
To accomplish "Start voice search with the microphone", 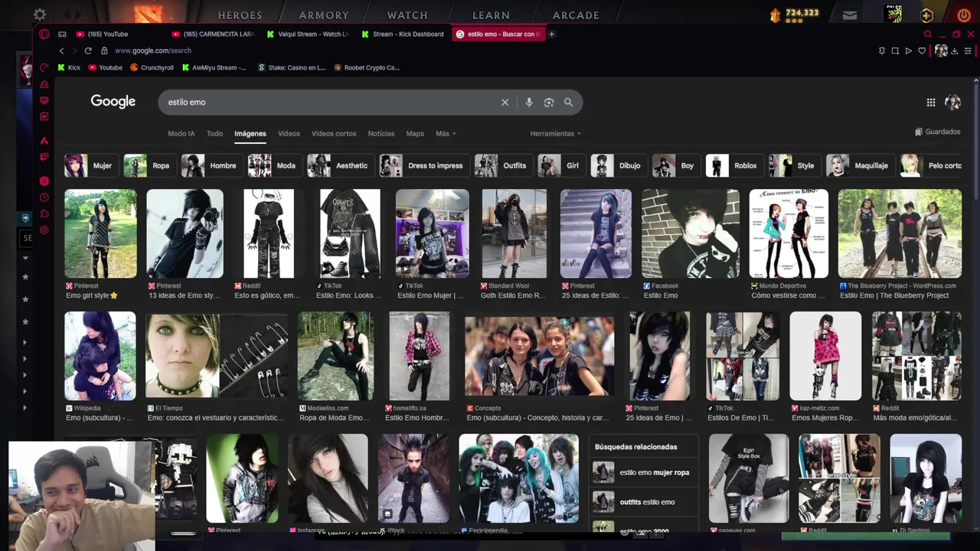I will (528, 103).
